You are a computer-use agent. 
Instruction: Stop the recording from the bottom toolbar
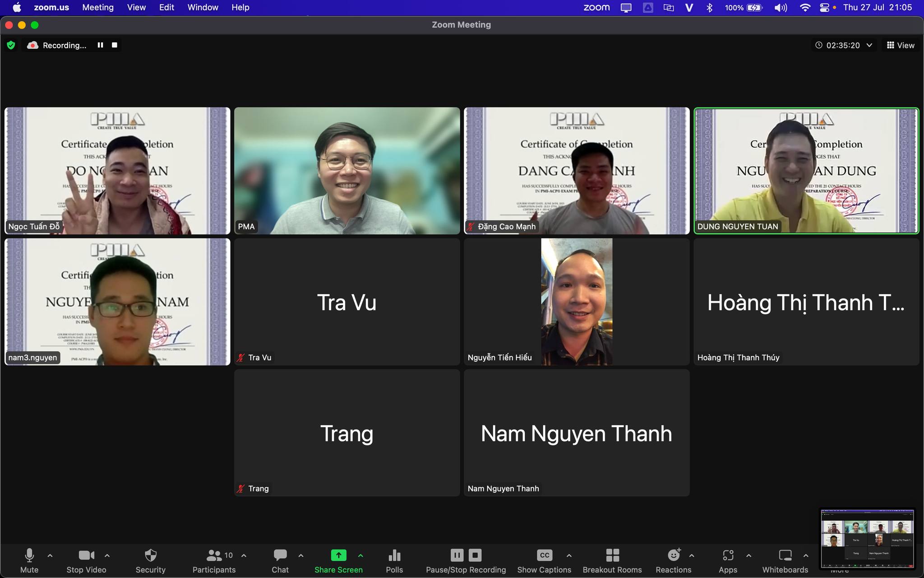tap(475, 555)
